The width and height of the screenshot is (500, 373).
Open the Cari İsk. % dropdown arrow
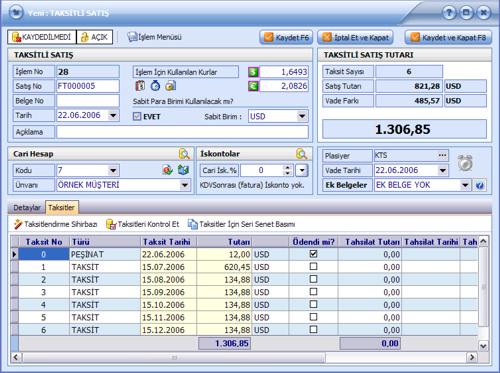302,170
